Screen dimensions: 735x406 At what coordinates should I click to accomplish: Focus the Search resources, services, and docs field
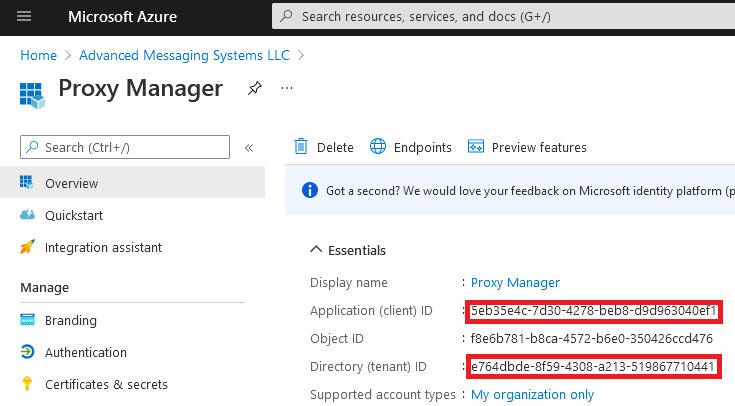coord(503,16)
